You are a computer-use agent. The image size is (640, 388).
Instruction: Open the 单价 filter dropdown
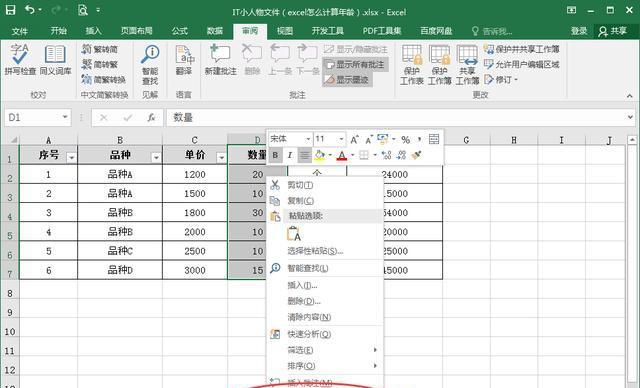tap(222, 157)
